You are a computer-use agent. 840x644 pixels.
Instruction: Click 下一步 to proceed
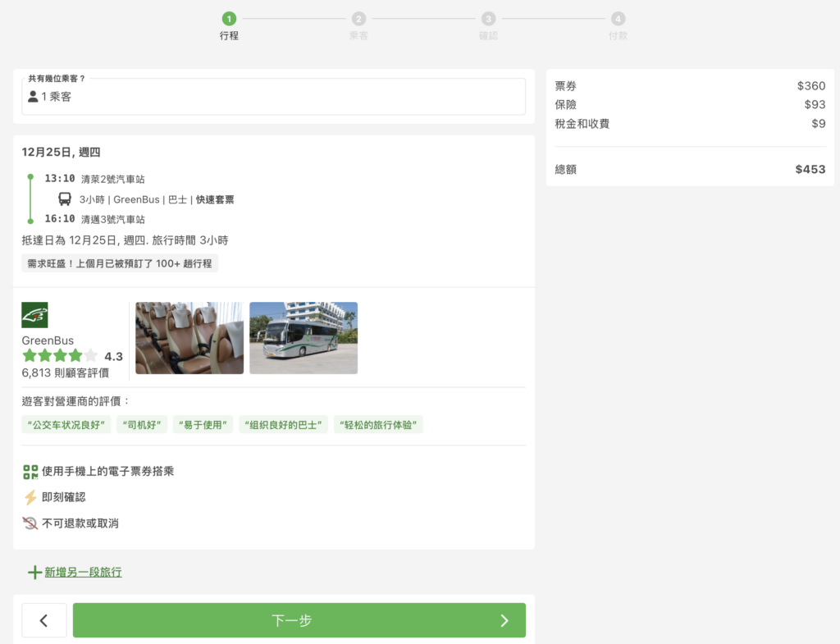(x=299, y=620)
